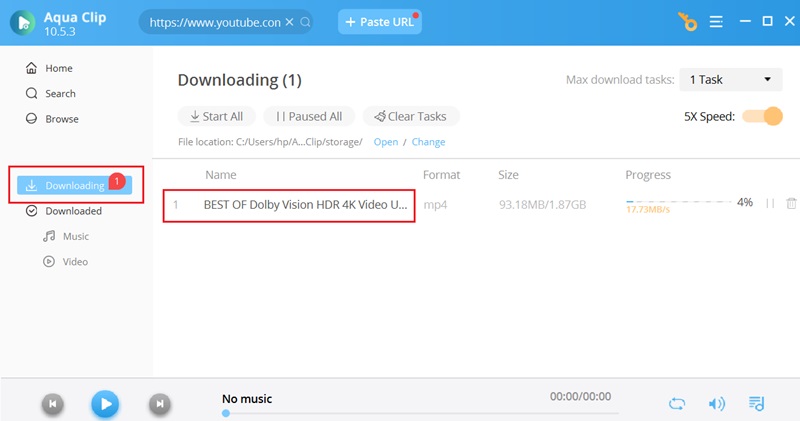800x421 pixels.
Task: Open the Music category
Action: 66,236
